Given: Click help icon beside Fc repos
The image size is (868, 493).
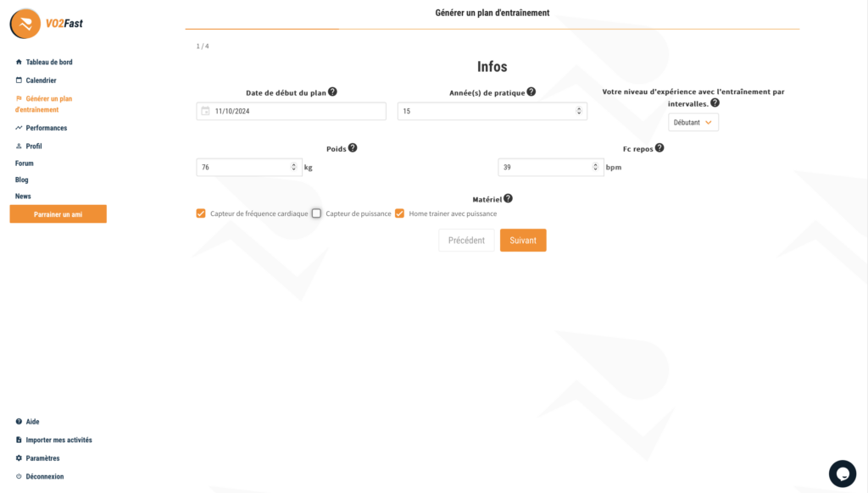Looking at the screenshot, I should [659, 147].
